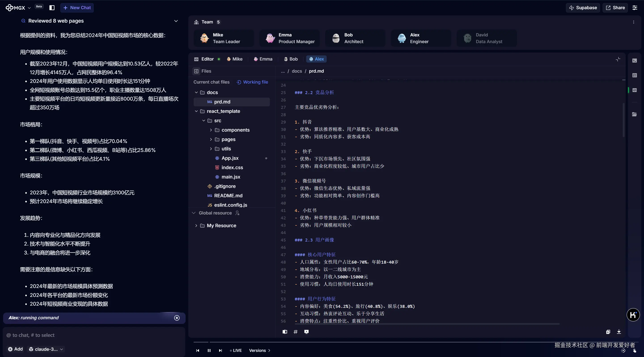
Task: Click the terminal icon in right rail
Action: tap(635, 61)
